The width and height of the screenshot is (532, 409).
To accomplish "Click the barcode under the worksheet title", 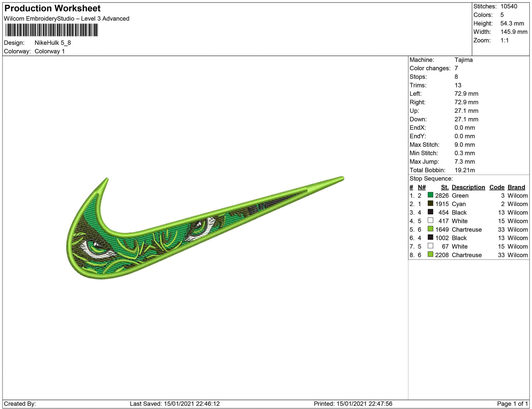I will (52, 30).
